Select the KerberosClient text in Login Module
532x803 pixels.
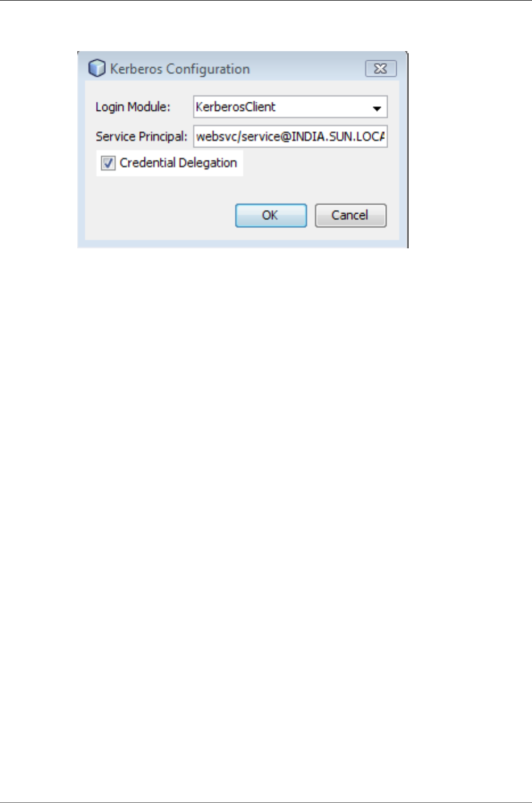[235, 107]
